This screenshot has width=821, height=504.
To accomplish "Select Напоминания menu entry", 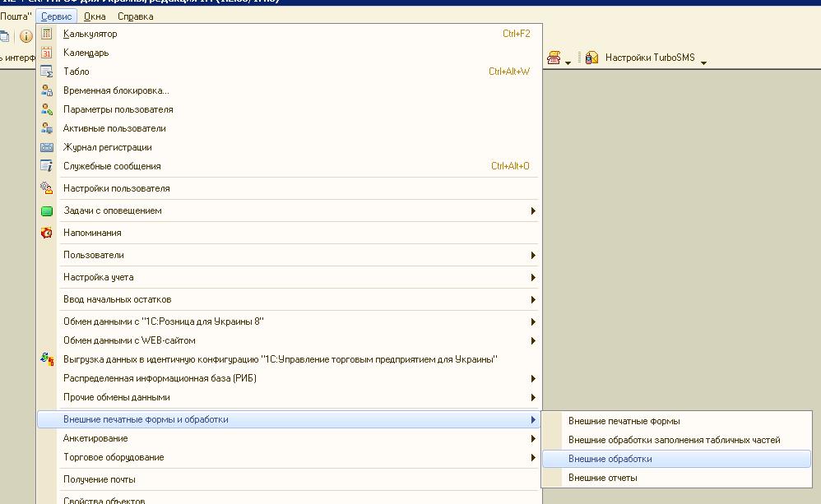I will [289, 233].
